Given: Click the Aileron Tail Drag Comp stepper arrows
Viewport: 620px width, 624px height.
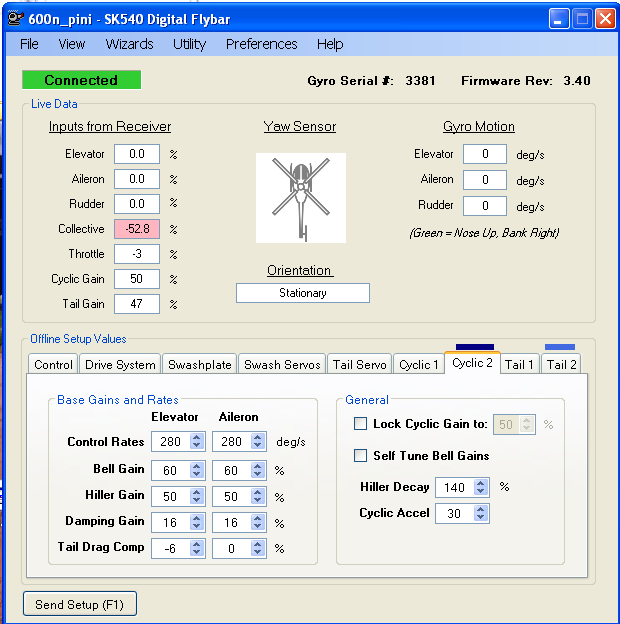Looking at the screenshot, I should [257, 548].
